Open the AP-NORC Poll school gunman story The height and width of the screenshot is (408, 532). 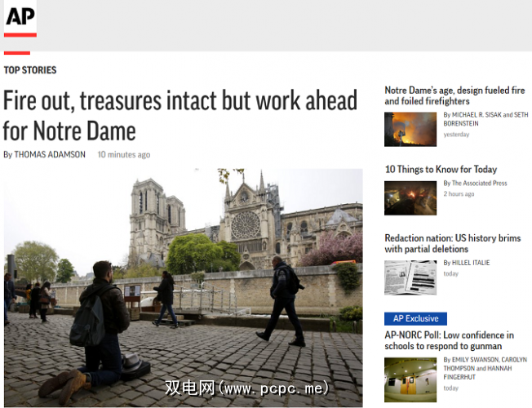[449, 340]
